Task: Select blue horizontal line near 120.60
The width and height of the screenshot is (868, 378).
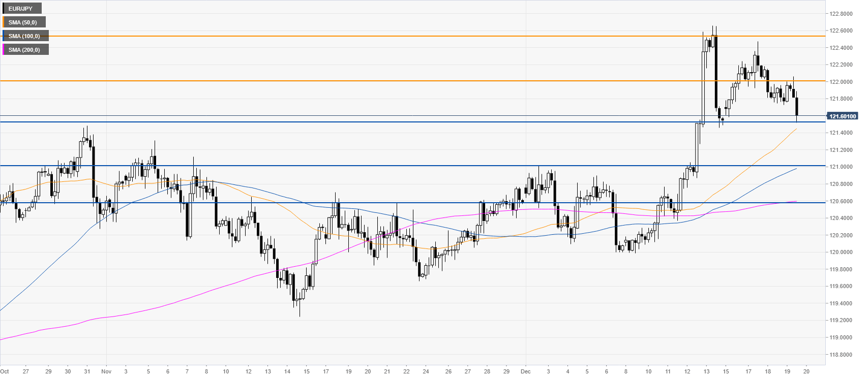Action: pos(412,203)
